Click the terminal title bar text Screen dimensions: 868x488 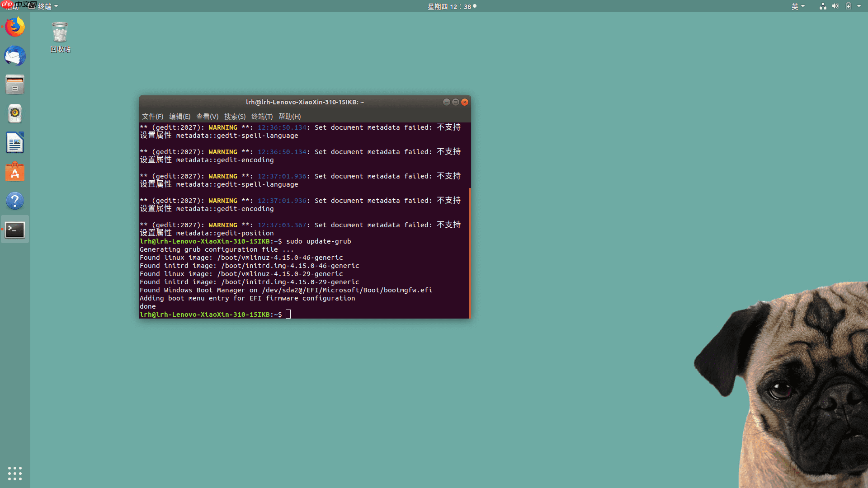(305, 102)
